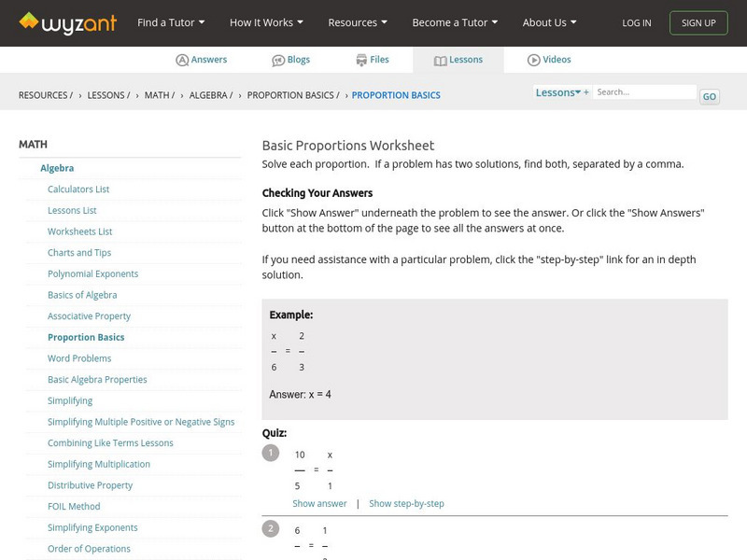
Task: Open the Blogs section icon
Action: point(278,60)
